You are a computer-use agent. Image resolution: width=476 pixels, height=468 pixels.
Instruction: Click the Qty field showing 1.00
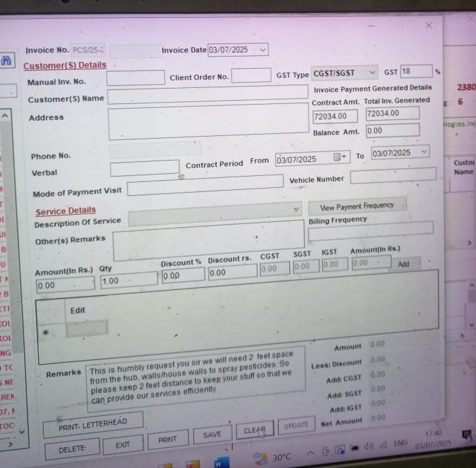[129, 279]
